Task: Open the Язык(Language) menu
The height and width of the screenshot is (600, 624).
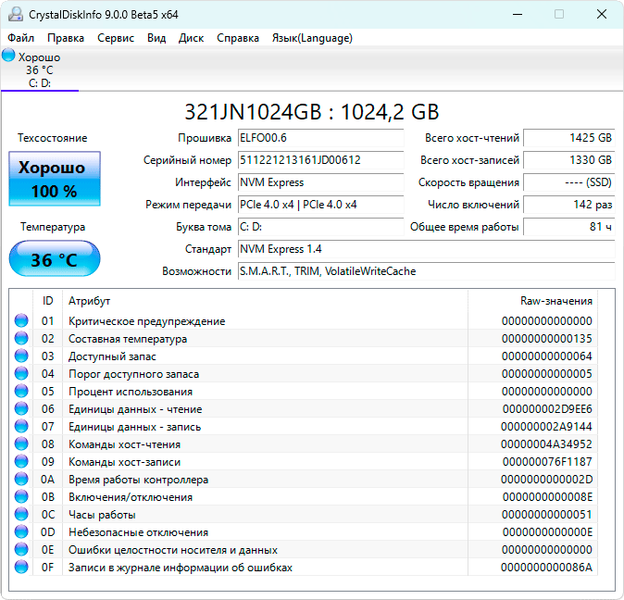Action: [x=311, y=38]
